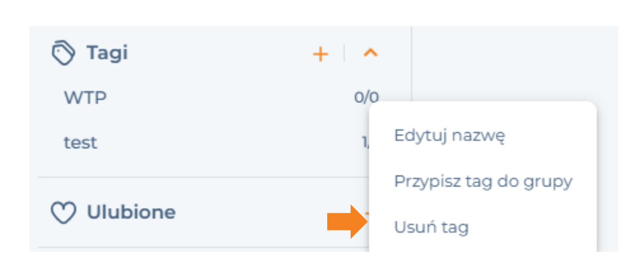
Task: Select Przypisz tag do grupy option
Action: coord(483,181)
